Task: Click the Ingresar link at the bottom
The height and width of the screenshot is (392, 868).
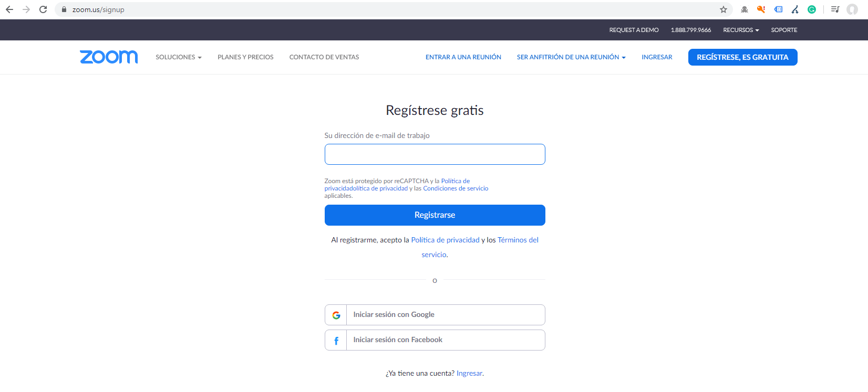Action: click(469, 373)
